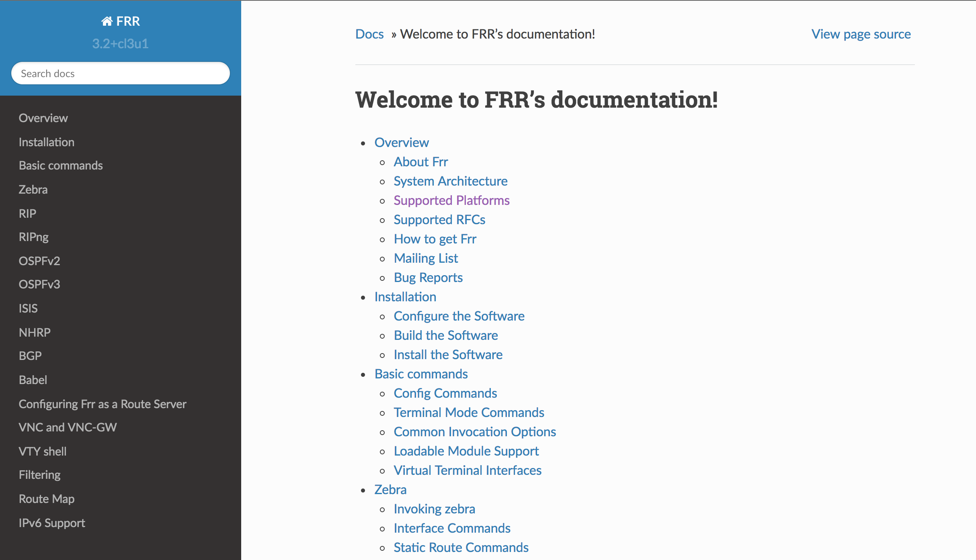Screen dimensions: 976x560
Task: Click Static Route Commands under Zebra
Action: (x=461, y=547)
